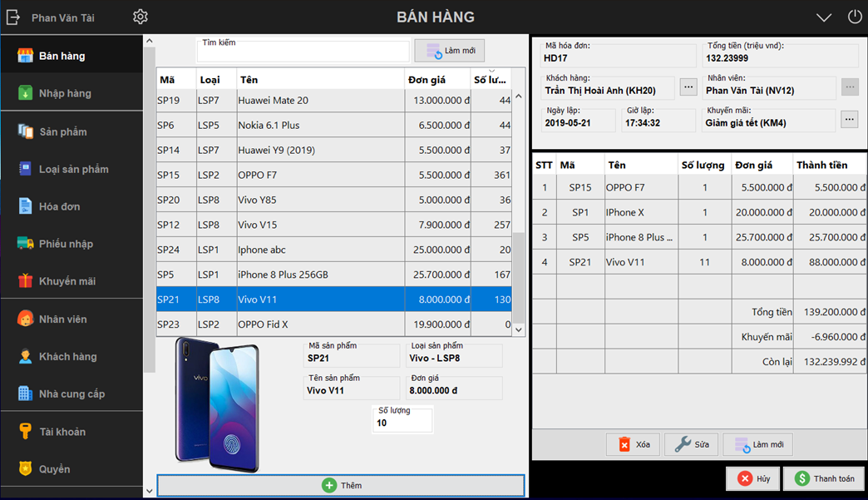Click the Hủy cancel button
The width and height of the screenshot is (868, 500).
tap(753, 478)
